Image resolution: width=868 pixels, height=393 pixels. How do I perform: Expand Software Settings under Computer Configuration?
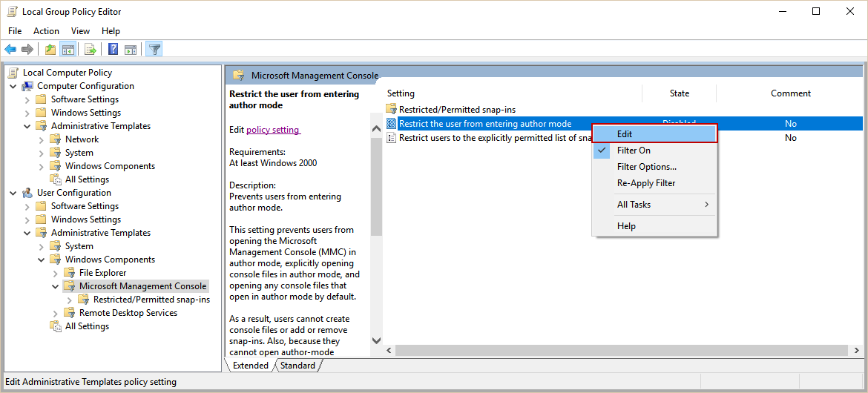coord(27,99)
